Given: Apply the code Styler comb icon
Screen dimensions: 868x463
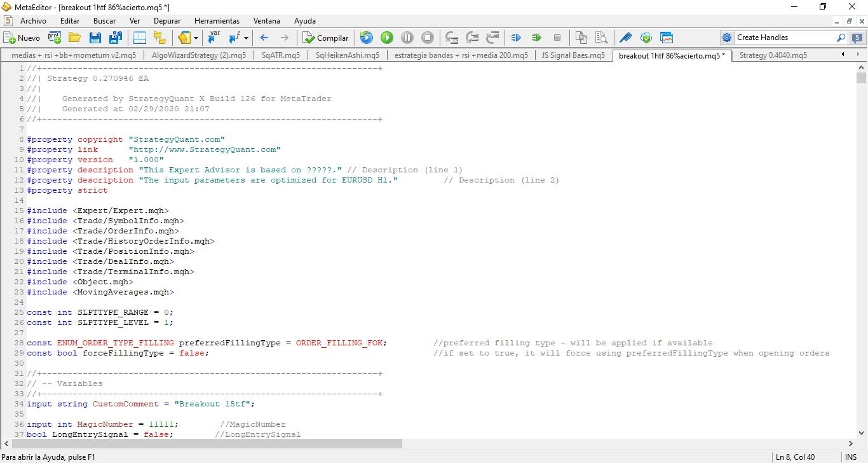Looking at the screenshot, I should tap(626, 38).
